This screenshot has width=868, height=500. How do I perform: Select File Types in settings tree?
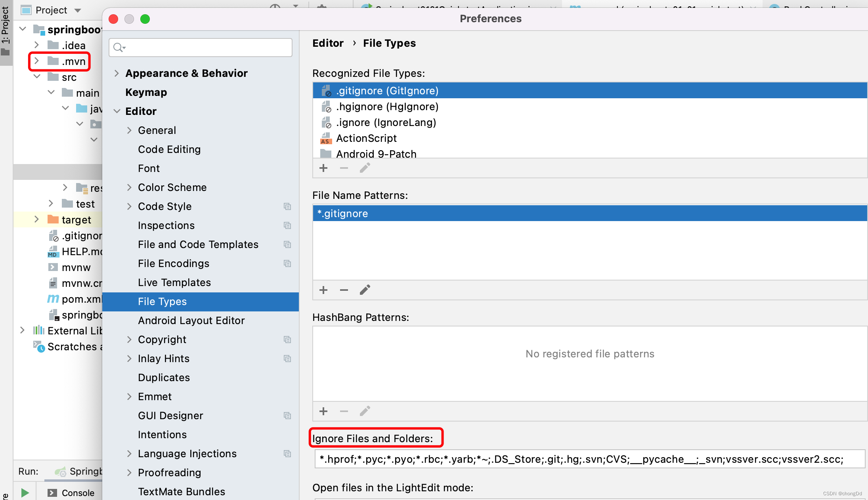(x=201, y=302)
